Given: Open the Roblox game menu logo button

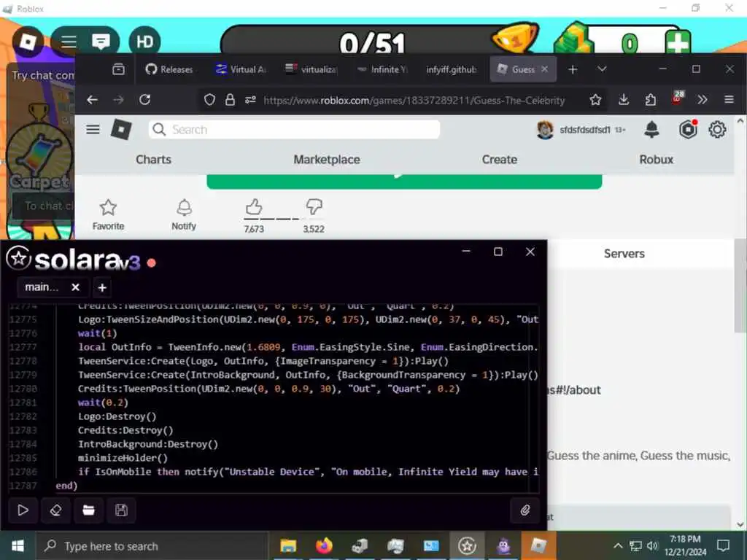Looking at the screenshot, I should (27, 42).
